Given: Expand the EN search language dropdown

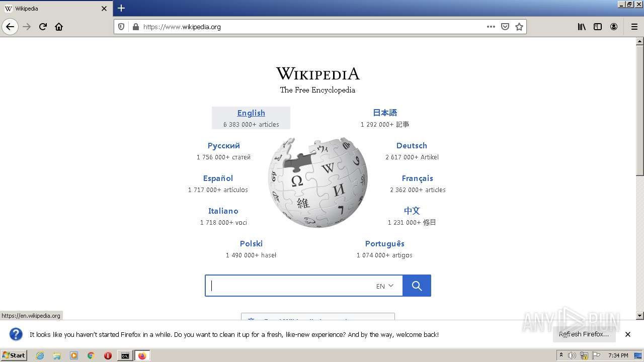Looking at the screenshot, I should pyautogui.click(x=385, y=286).
